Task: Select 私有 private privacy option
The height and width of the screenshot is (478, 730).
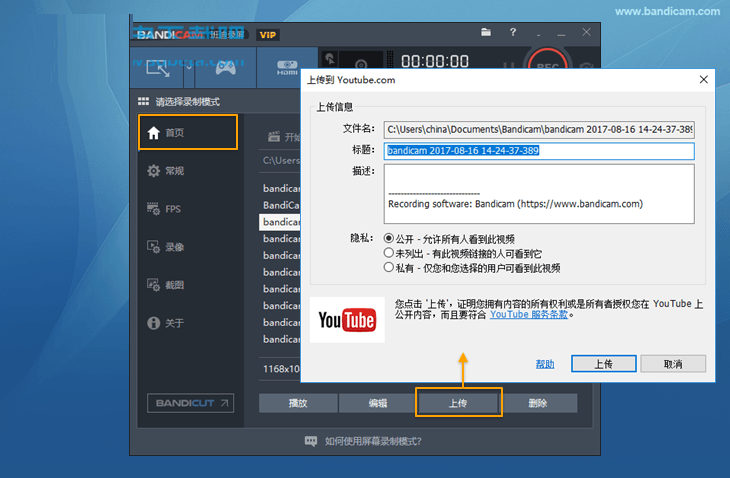Action: pyautogui.click(x=389, y=267)
